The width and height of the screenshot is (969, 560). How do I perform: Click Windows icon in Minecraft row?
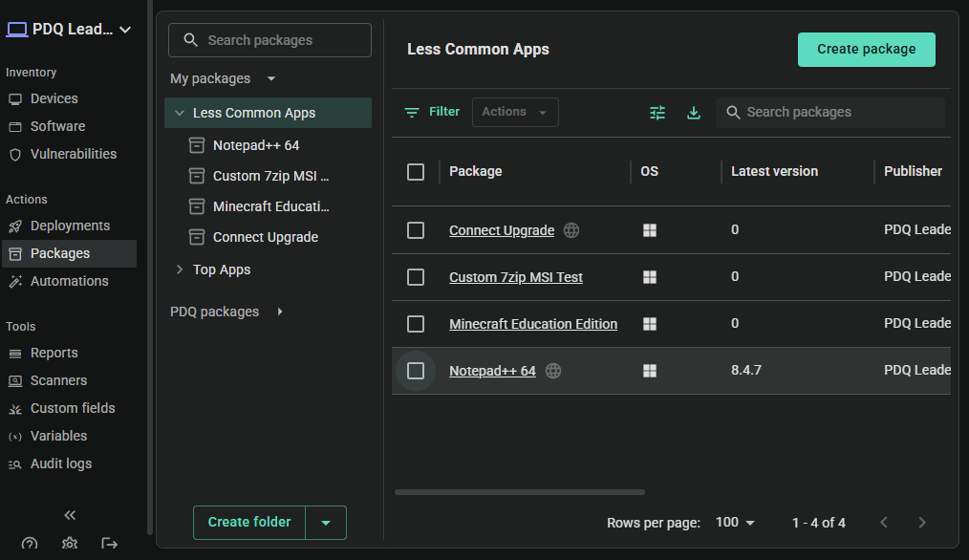pos(650,324)
